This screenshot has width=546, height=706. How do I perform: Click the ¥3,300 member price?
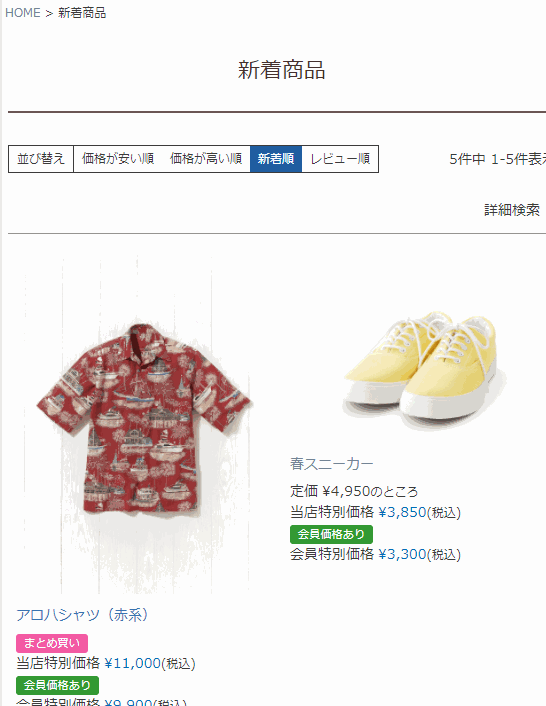(402, 554)
